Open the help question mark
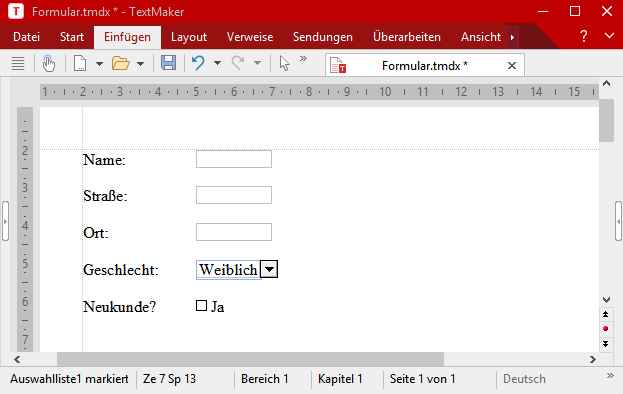Screen dimensions: 623x394 pos(583,37)
